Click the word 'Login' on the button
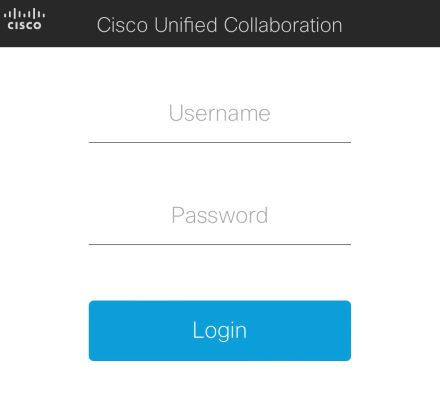 (219, 331)
